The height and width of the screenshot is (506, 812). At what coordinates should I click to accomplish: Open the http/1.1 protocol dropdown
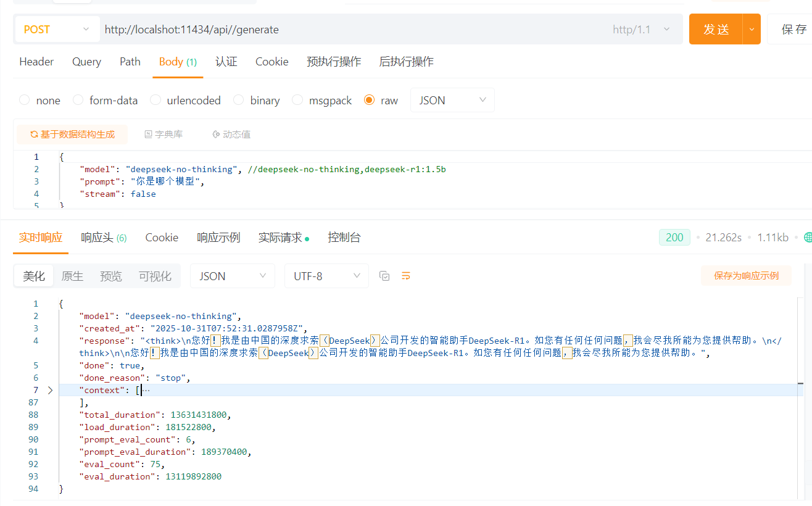[642, 29]
